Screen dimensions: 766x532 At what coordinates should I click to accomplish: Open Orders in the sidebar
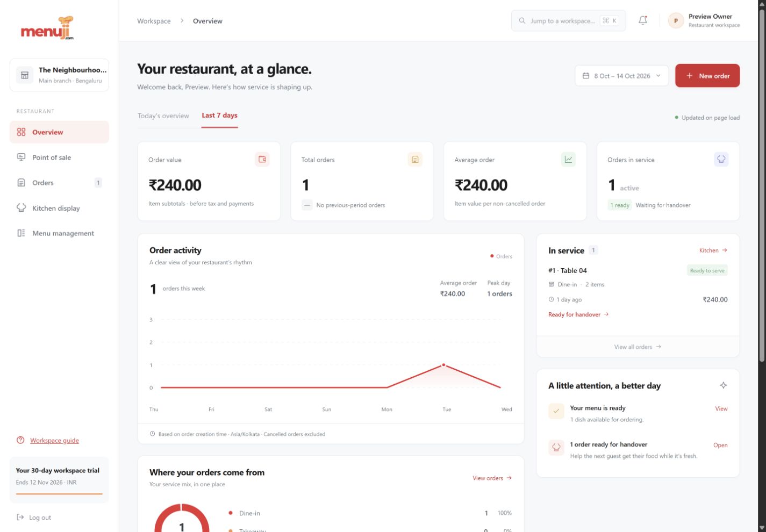tap(59, 183)
